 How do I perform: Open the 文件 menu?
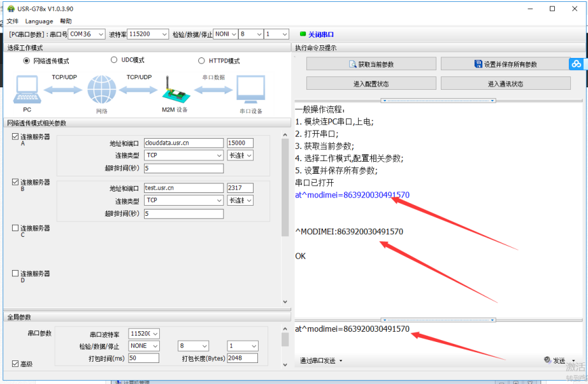[x=13, y=21]
